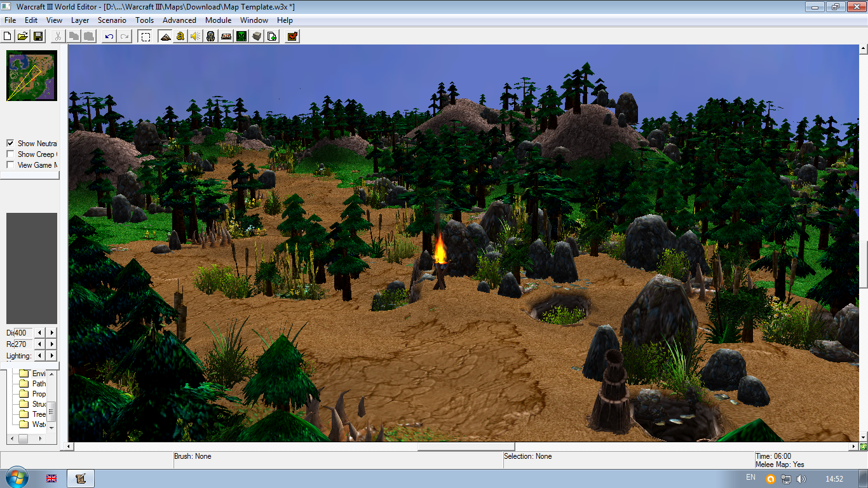Open the Window menu
868x488 pixels.
254,20
